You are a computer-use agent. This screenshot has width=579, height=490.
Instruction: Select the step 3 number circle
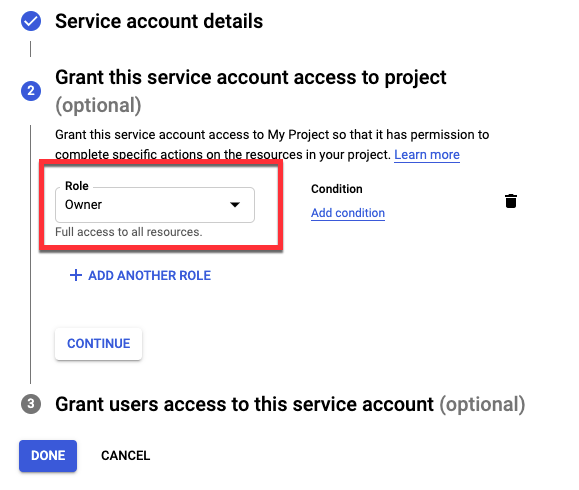(31, 404)
